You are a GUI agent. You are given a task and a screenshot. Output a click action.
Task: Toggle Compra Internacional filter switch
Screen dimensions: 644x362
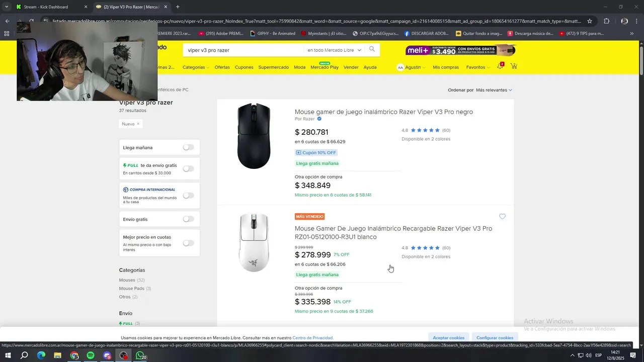188,195
